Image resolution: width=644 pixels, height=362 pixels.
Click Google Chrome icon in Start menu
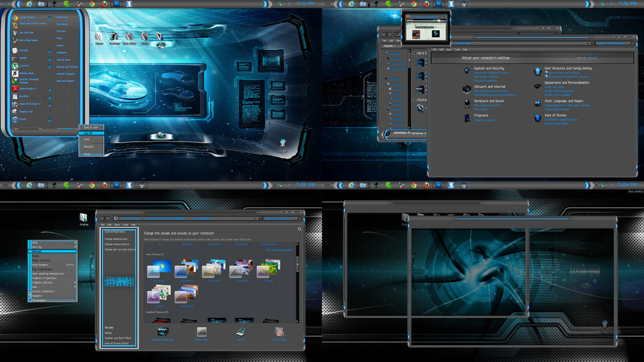[x=15, y=17]
